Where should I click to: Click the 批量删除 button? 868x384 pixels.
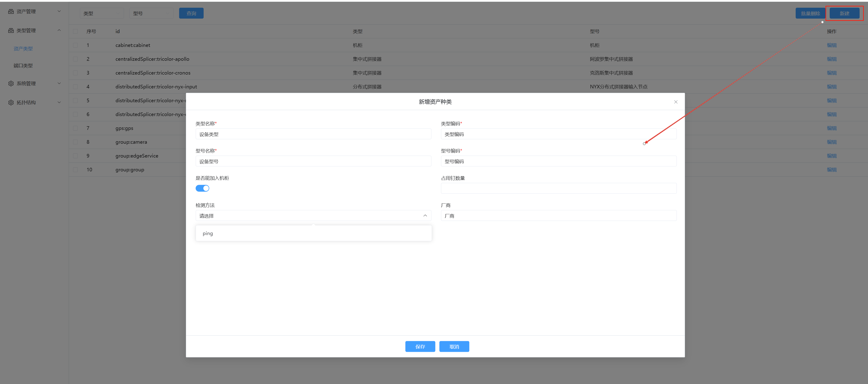click(810, 13)
